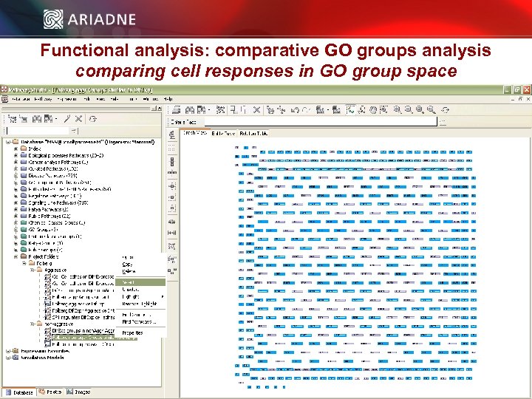Screen dimensions: 532x399
Task: Switch to the Palette bottom tab
Action: click(50, 392)
